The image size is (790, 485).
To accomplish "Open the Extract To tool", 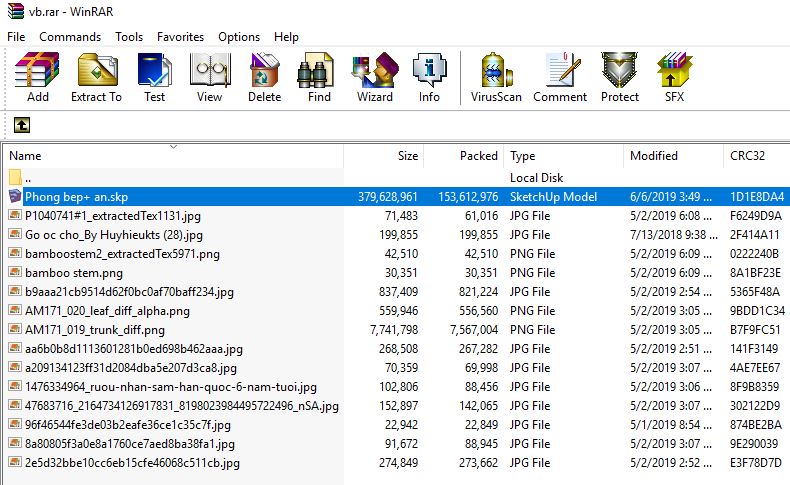I will (97, 71).
